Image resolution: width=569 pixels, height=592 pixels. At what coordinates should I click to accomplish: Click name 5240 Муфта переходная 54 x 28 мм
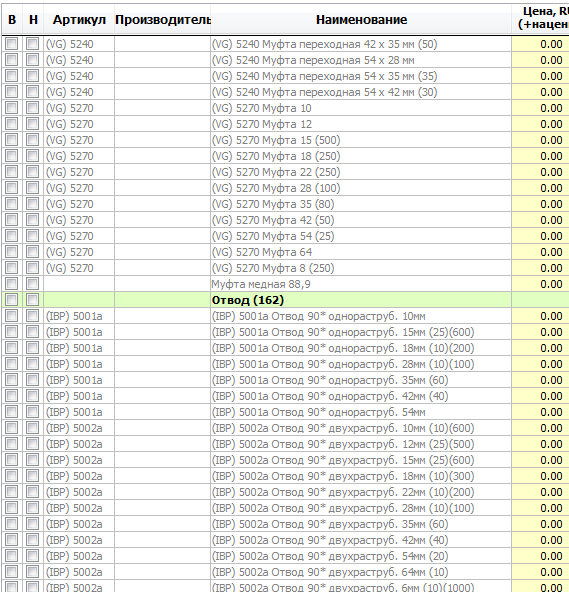pos(313,60)
